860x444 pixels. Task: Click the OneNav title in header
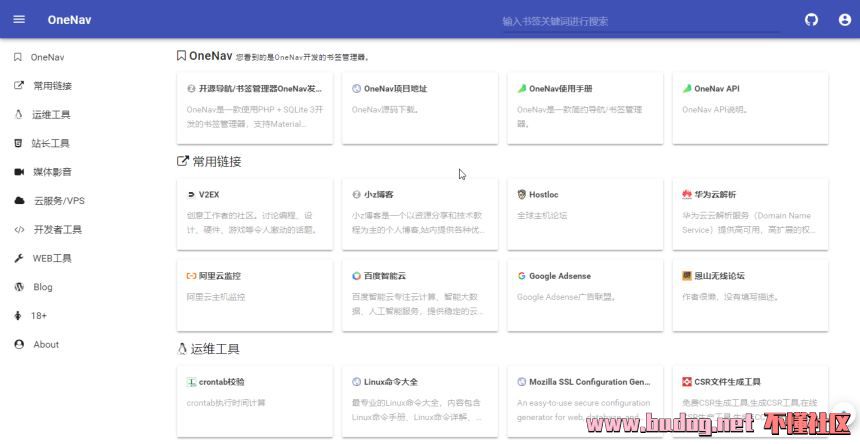point(69,20)
